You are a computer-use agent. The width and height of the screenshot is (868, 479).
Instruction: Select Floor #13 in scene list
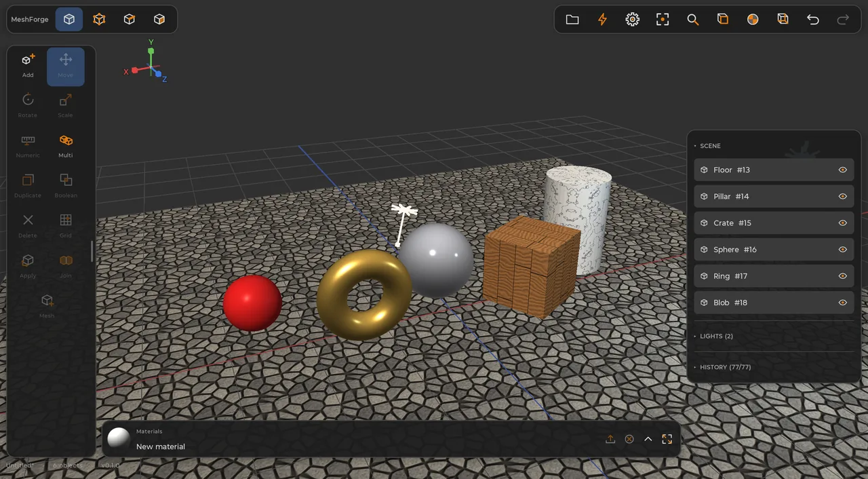click(x=774, y=170)
